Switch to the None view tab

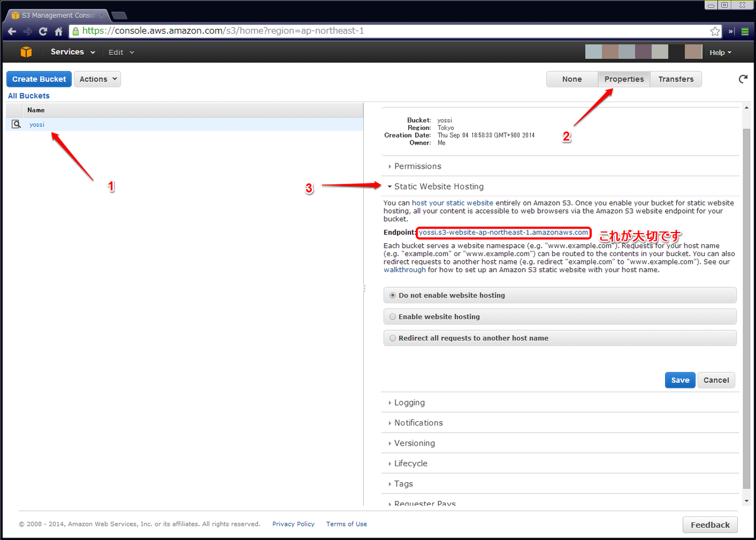point(572,79)
